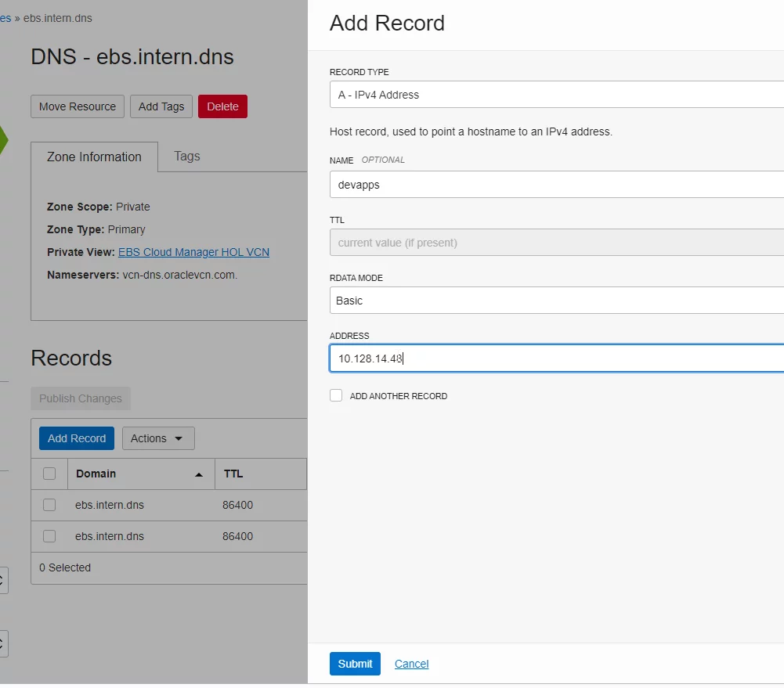Click the Add Tags button
Screen dimensions: 784x688
tap(161, 106)
